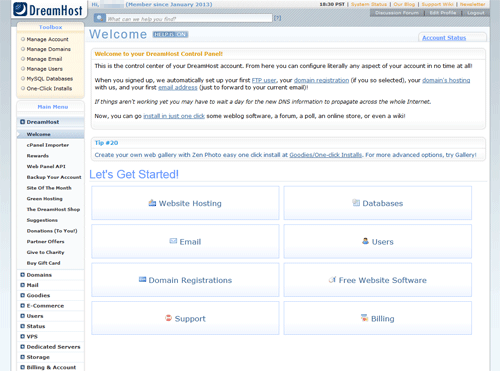Viewport: 500px width, 371px height.
Task: Click install in just one click link
Action: tap(174, 116)
